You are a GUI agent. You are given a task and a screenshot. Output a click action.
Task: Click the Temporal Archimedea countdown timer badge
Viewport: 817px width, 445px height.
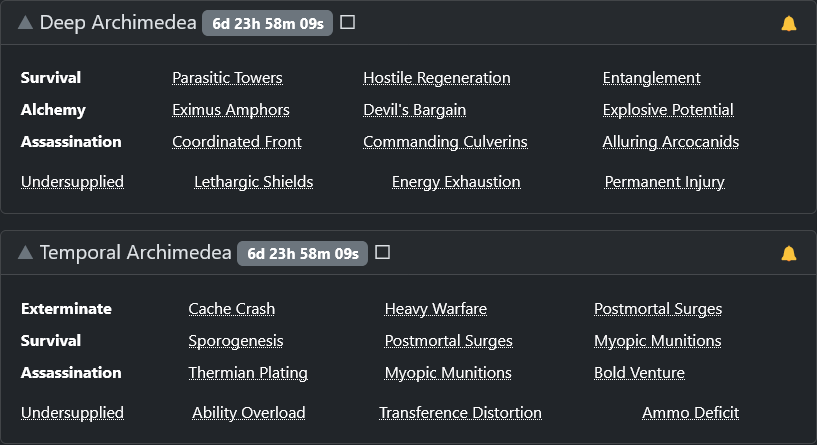pyautogui.click(x=302, y=253)
